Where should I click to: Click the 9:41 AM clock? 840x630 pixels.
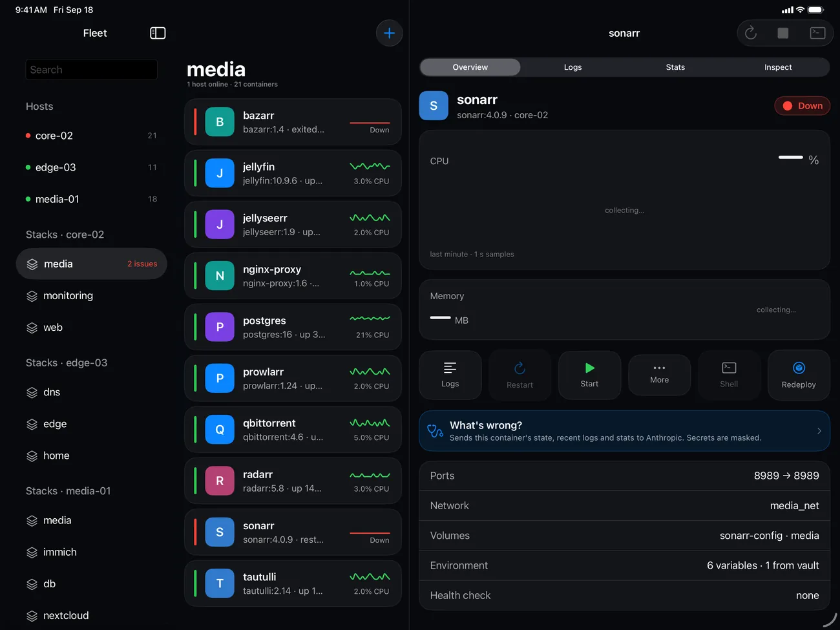point(31,10)
